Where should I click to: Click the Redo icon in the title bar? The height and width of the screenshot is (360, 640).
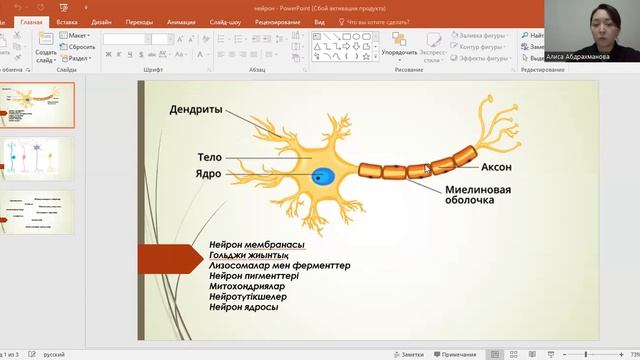coord(41,7)
